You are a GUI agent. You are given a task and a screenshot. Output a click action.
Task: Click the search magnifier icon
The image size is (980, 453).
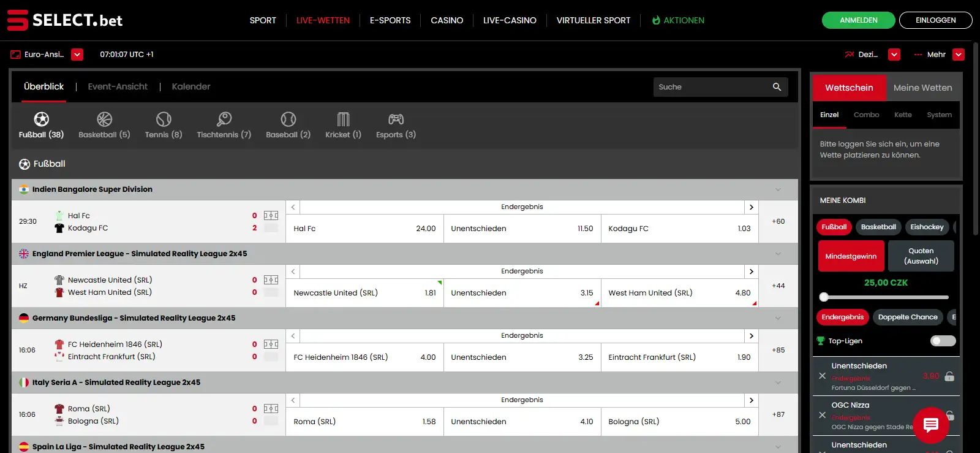pos(777,87)
